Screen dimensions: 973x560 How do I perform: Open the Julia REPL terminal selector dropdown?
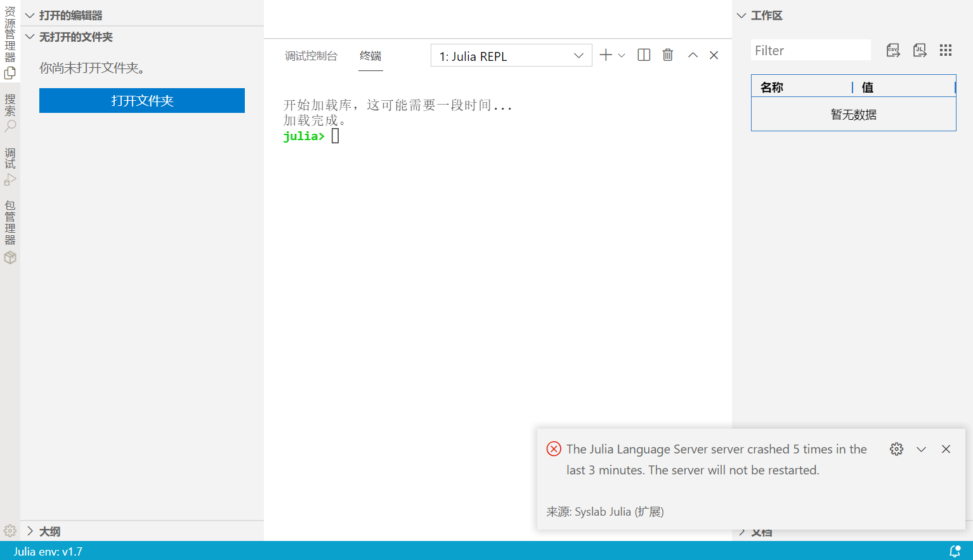point(511,56)
